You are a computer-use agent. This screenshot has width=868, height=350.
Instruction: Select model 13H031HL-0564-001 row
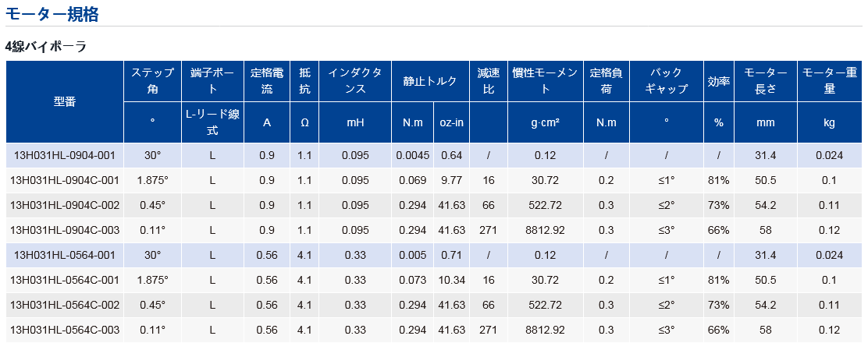click(434, 255)
